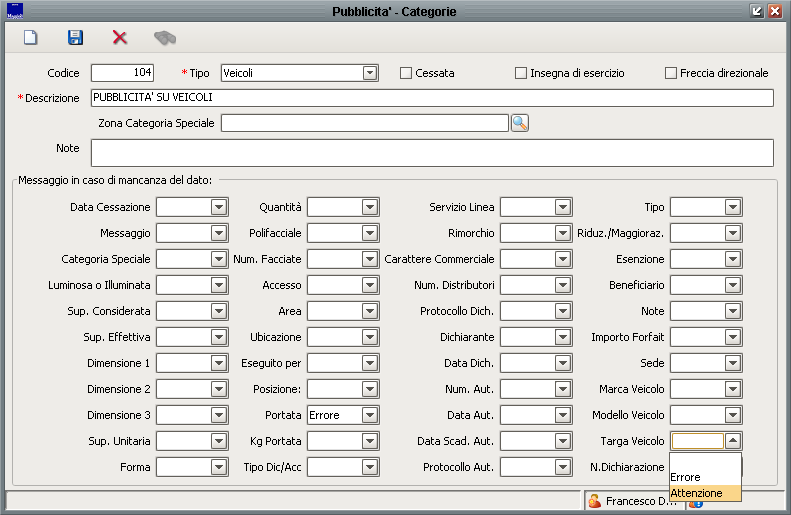
Task: Click the Descrizione text field
Action: pyautogui.click(x=431, y=98)
